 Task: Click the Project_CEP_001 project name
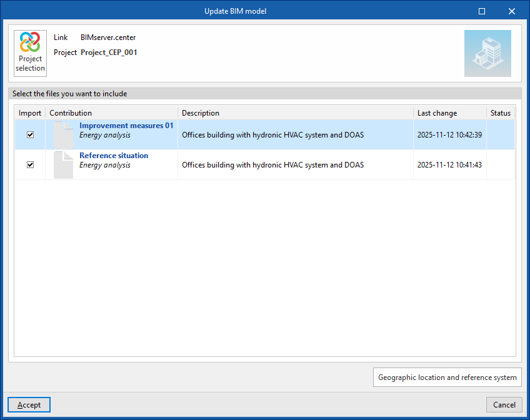coord(109,52)
